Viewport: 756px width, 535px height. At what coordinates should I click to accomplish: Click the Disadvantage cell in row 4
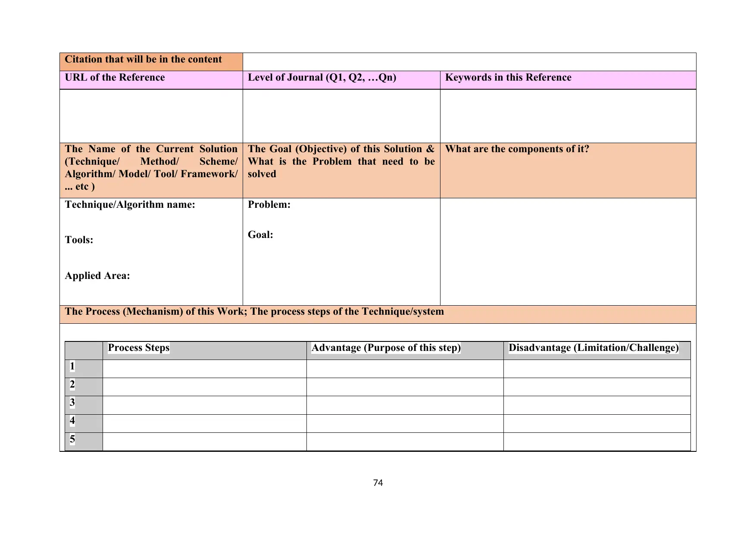click(x=597, y=423)
